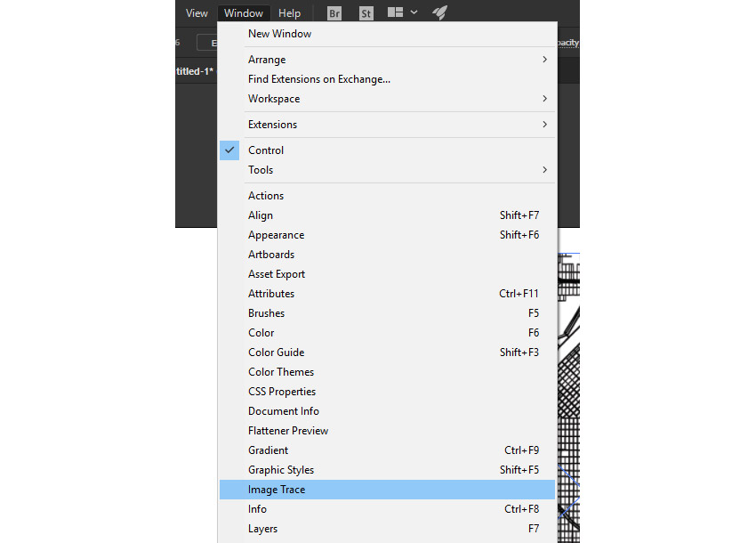Click Find Extensions on Exchange

[x=319, y=79]
